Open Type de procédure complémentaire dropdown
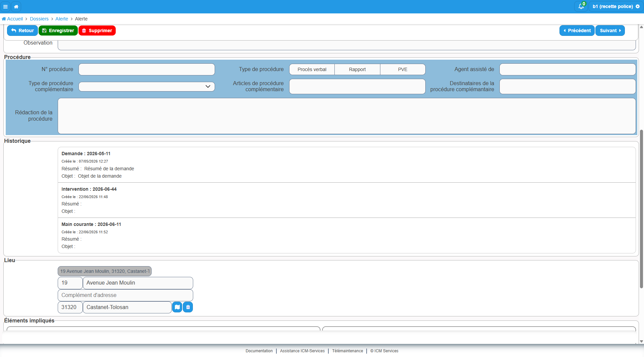Screen dimensions: 644x362 pyautogui.click(x=147, y=86)
